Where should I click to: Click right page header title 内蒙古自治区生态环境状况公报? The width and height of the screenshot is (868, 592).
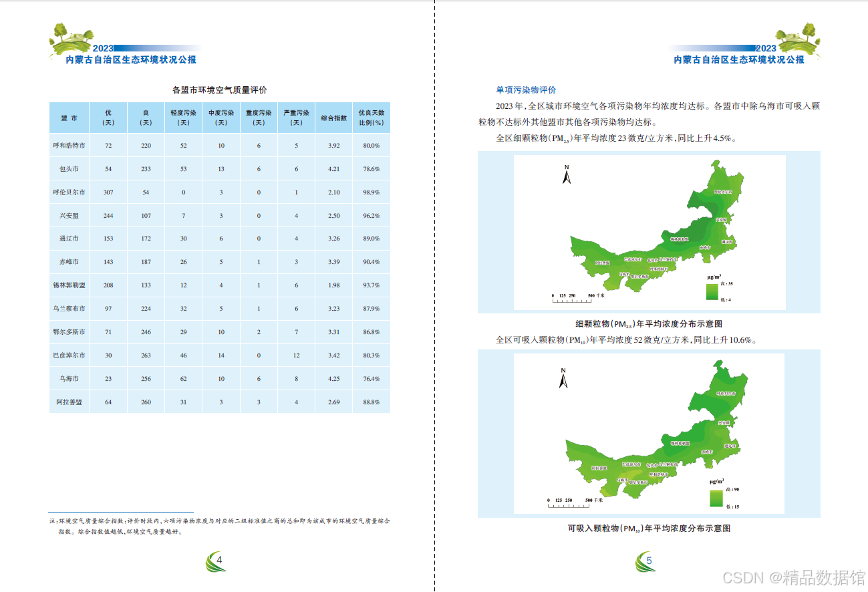pos(739,59)
